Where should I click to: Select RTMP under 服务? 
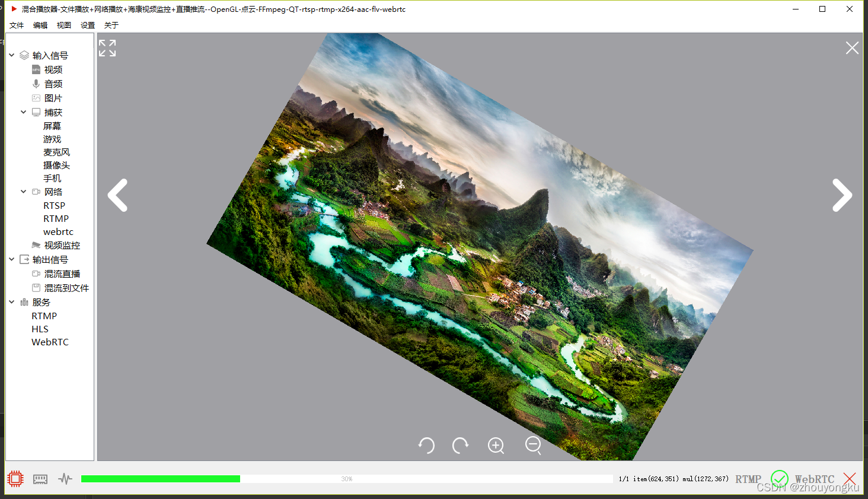pos(44,316)
